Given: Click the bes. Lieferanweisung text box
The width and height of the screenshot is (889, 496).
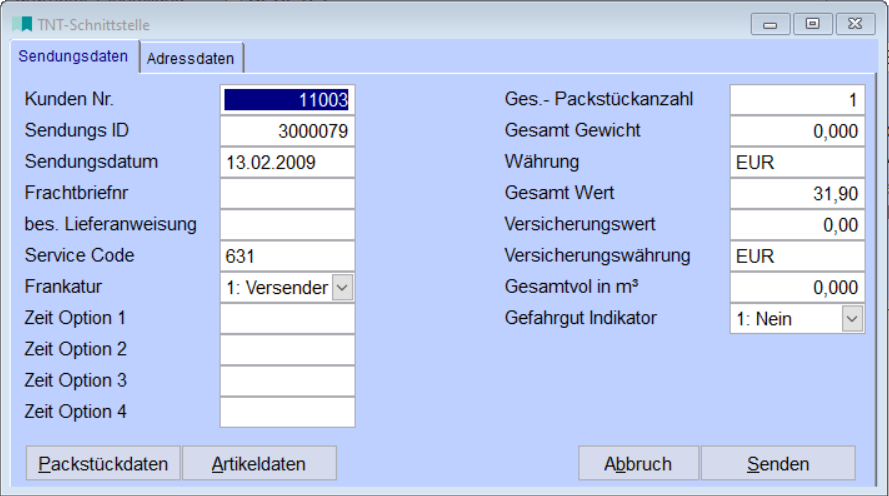Looking at the screenshot, I should coord(287,224).
